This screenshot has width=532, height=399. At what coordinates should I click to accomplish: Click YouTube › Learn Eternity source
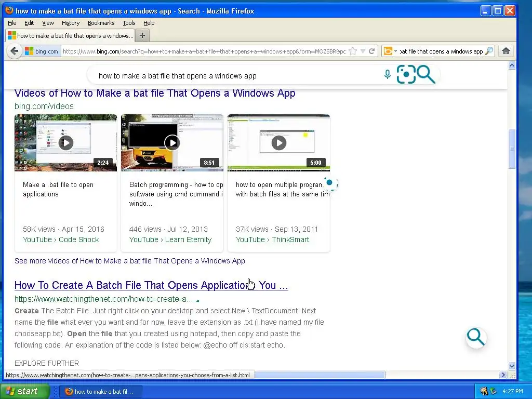(x=170, y=240)
